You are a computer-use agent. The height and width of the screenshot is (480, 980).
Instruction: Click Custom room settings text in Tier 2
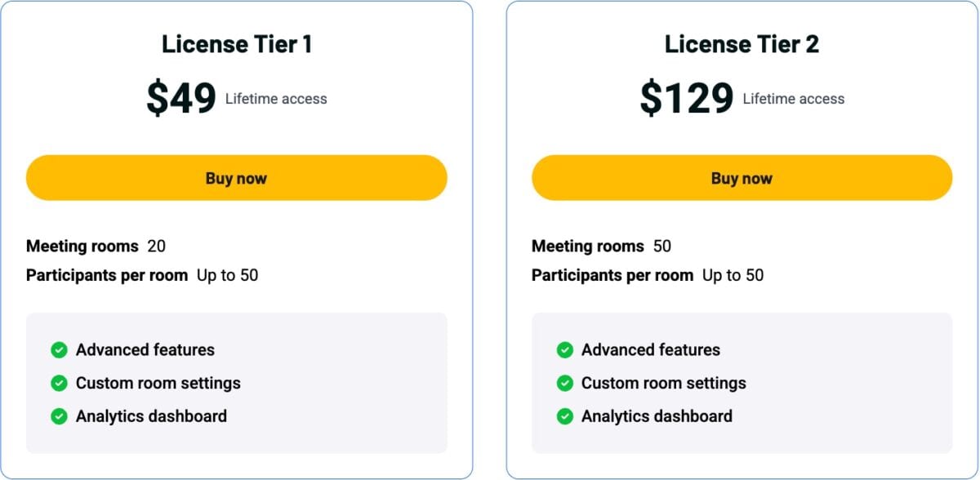click(x=663, y=383)
